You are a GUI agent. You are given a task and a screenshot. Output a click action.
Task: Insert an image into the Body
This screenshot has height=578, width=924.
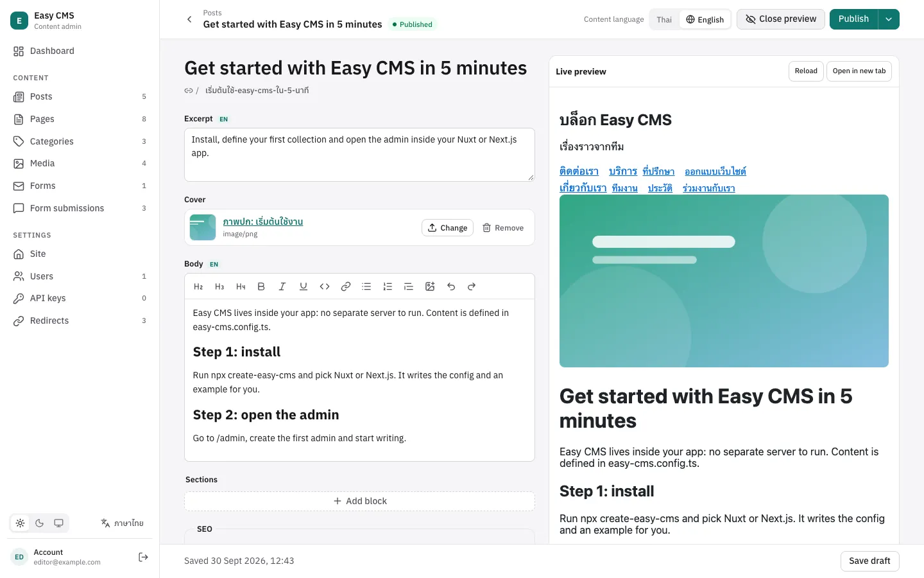click(x=430, y=286)
